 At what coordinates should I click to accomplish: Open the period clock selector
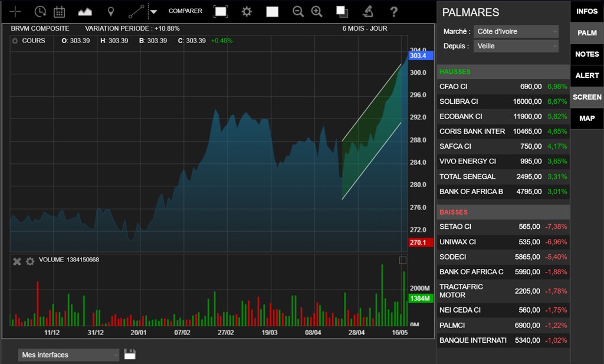click(x=40, y=12)
